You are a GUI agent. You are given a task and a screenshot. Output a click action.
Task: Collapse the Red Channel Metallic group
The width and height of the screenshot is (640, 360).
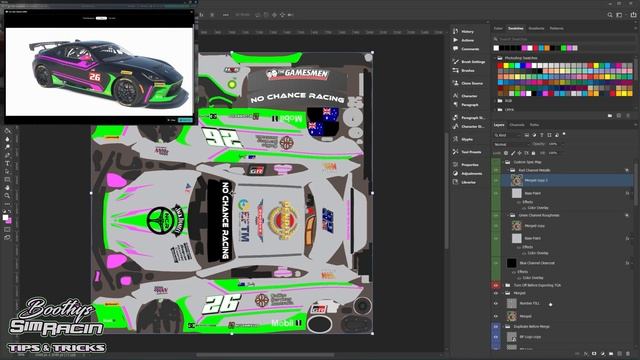[x=508, y=170]
